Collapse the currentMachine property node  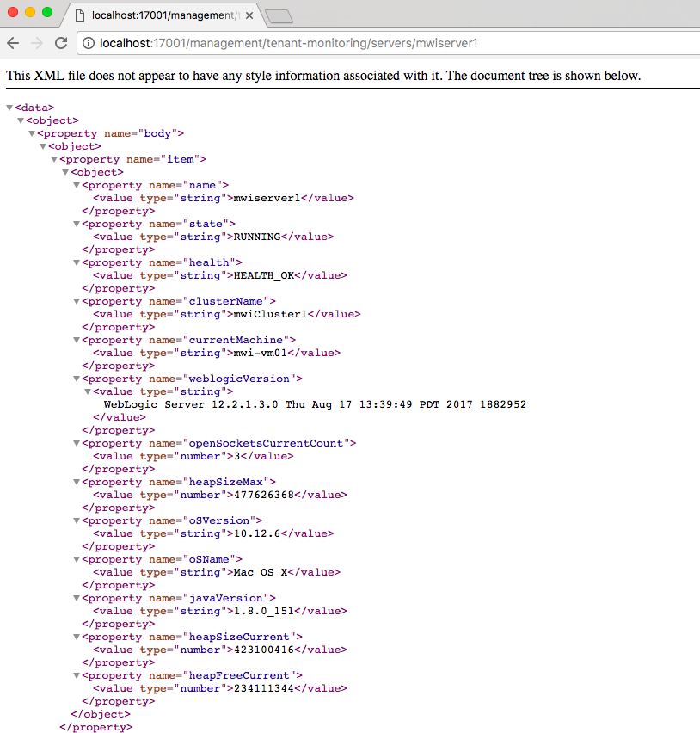76,339
